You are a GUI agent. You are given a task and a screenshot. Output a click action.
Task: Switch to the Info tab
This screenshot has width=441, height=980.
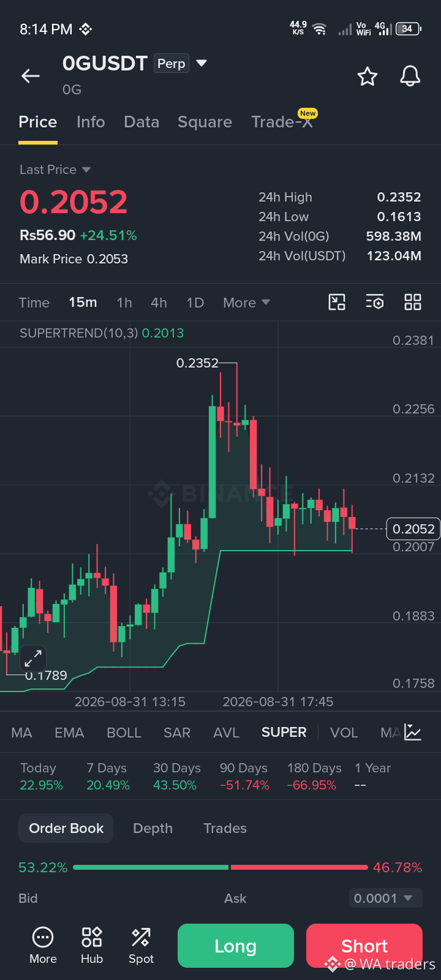pos(91,122)
